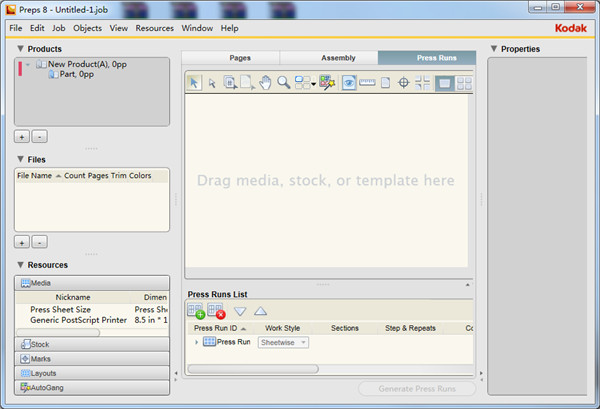Activate the hand pan tool
600x409 pixels.
pos(265,83)
